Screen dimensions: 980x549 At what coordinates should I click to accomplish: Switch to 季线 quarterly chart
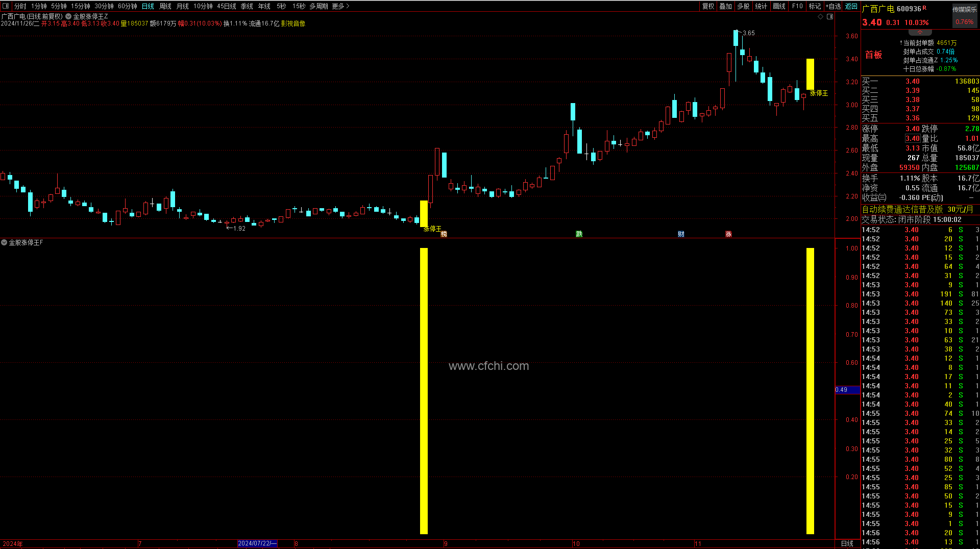tap(247, 6)
